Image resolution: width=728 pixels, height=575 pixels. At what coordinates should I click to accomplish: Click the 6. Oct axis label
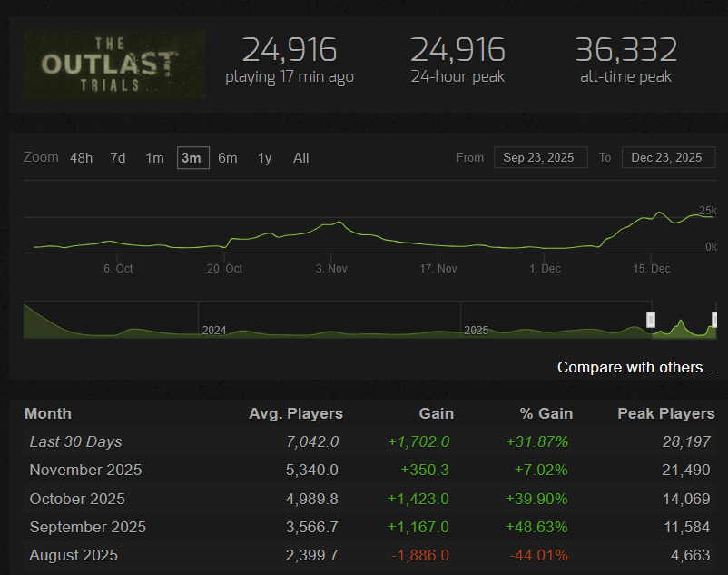(x=118, y=269)
